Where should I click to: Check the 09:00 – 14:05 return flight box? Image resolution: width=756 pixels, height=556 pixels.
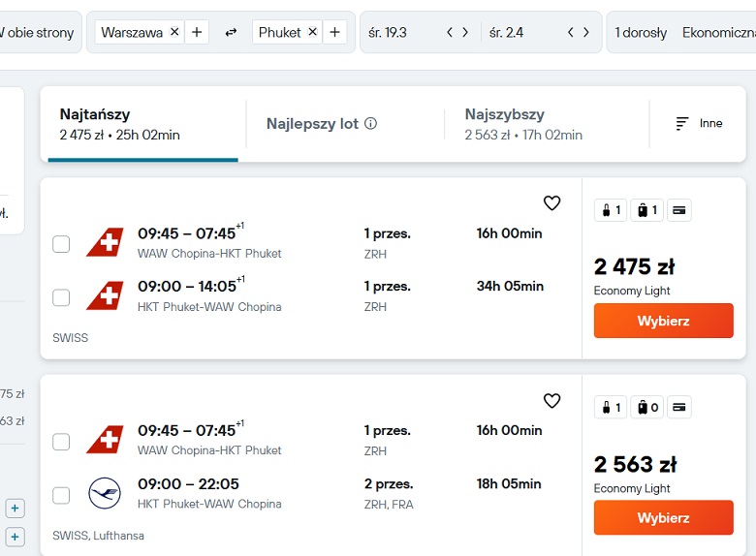(61, 297)
